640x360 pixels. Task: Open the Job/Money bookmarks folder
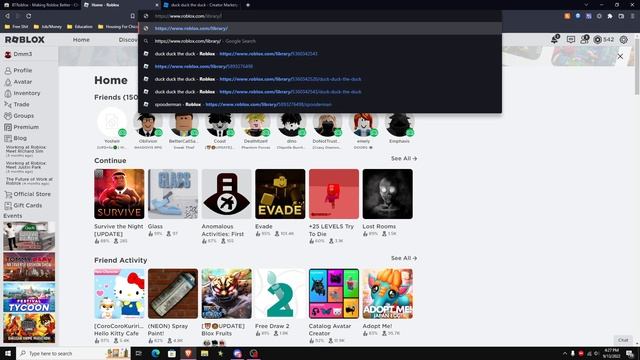[x=48, y=27]
